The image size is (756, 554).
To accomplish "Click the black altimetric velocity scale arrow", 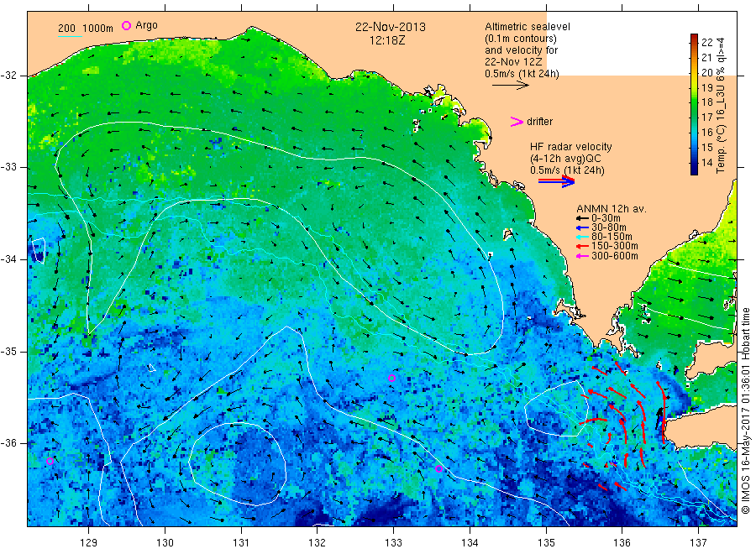I will tap(511, 86).
